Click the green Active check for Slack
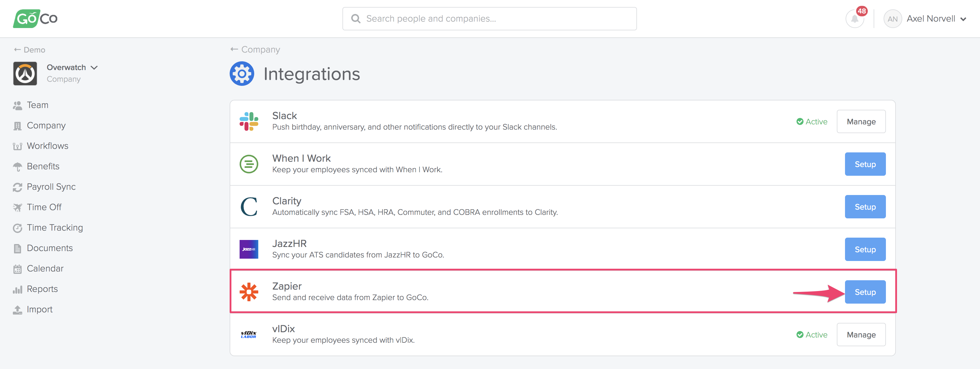The image size is (980, 369). (800, 122)
